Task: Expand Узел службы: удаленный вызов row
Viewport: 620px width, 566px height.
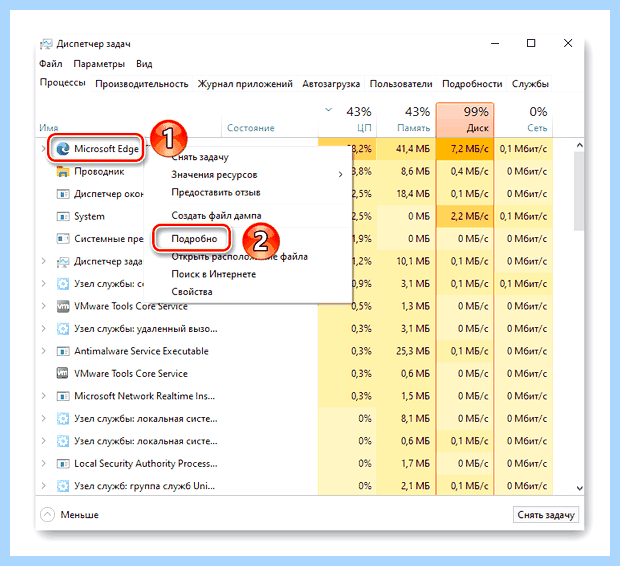Action: [43, 329]
